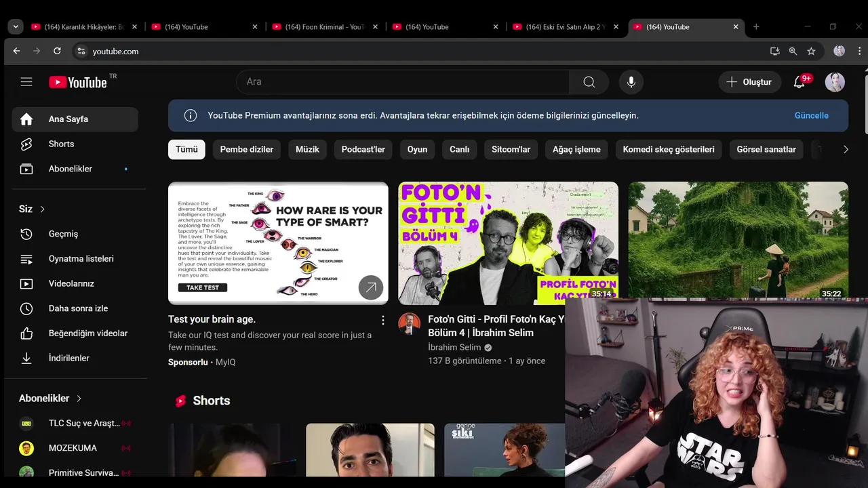Click the Ara search field

point(403,82)
